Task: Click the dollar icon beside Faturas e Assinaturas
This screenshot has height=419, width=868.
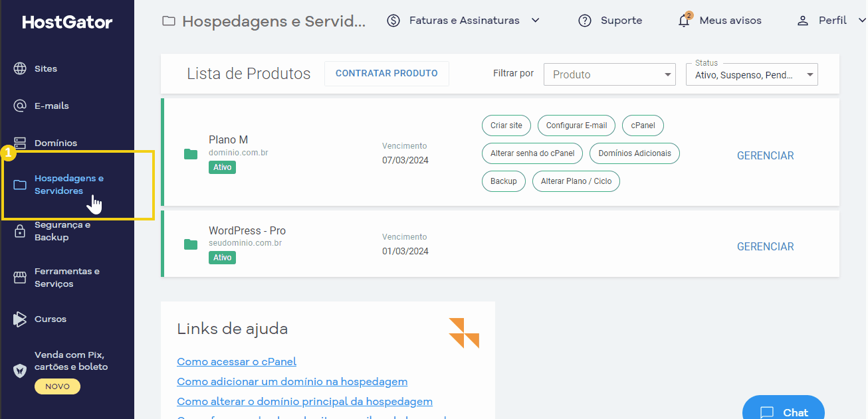Action: tap(393, 21)
